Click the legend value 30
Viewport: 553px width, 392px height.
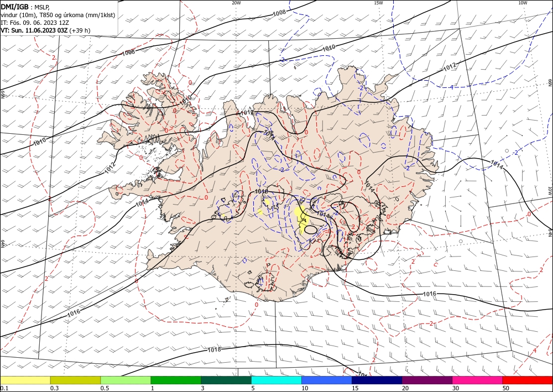pyautogui.click(x=455, y=388)
